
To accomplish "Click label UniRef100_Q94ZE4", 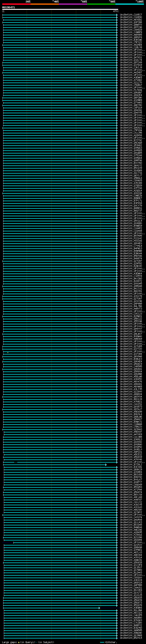I will click(x=131, y=95).
